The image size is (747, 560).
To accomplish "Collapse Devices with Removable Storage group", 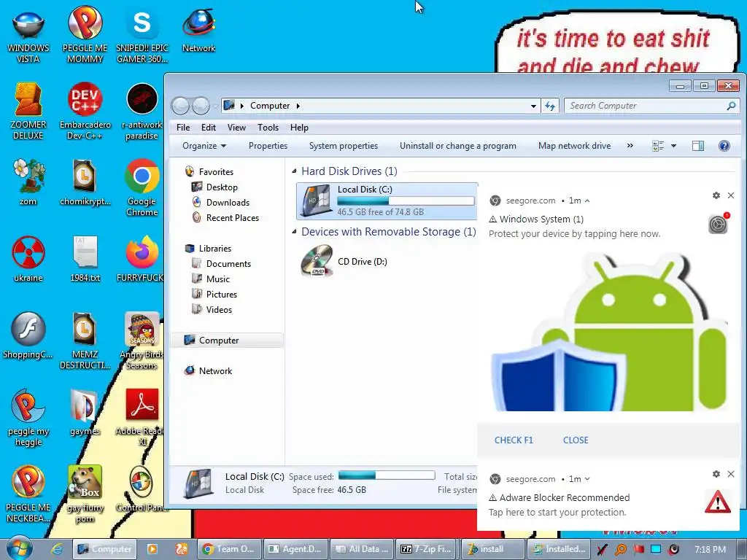I will (294, 231).
